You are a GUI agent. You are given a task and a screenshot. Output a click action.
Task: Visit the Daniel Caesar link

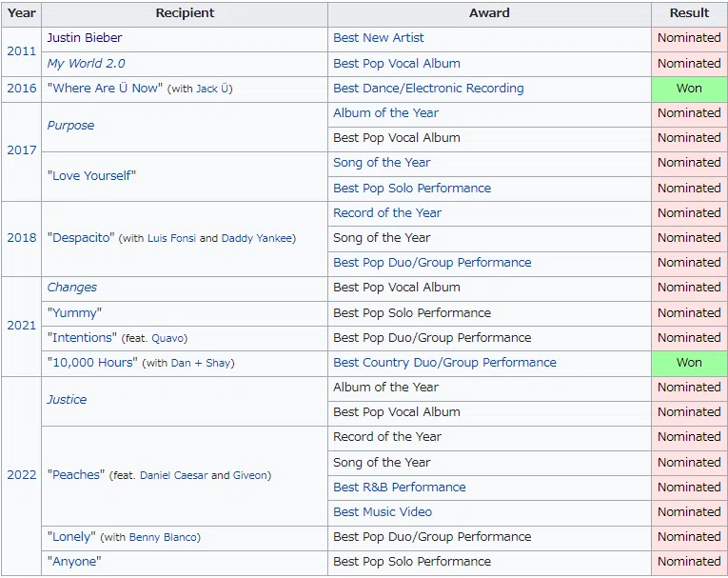tap(173, 475)
